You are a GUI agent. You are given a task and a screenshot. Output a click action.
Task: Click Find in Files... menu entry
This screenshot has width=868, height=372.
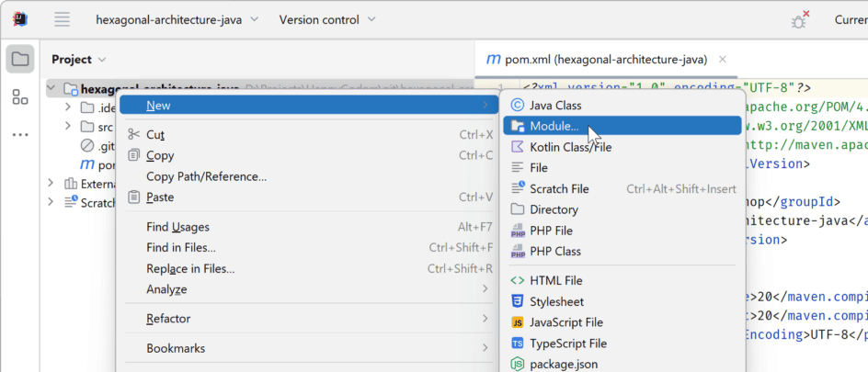click(181, 247)
